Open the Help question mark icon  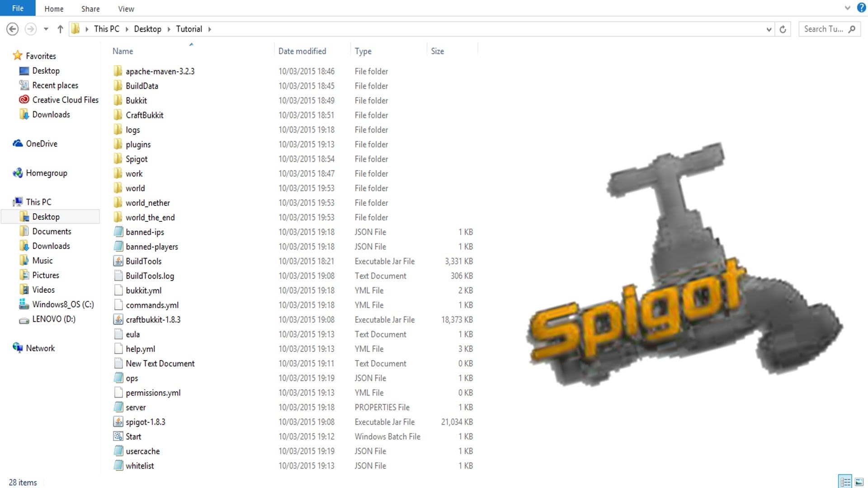point(861,8)
